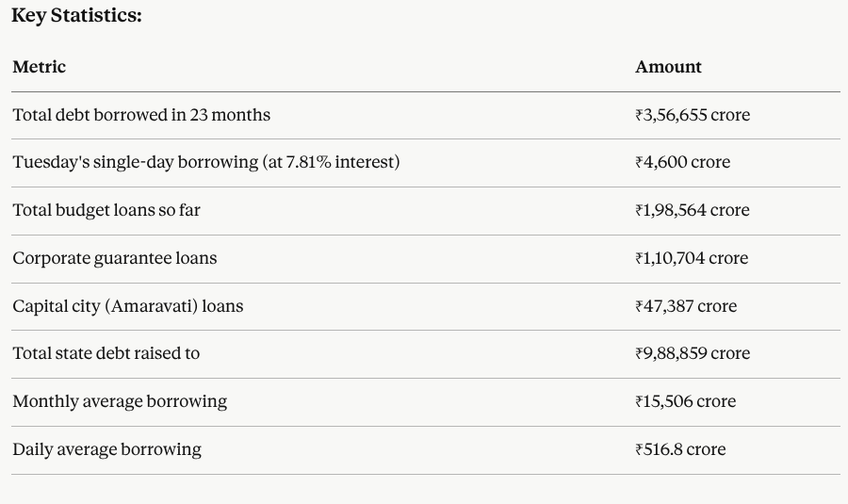Select the 'Daily average borrowing' label
Screen dimensions: 848x504
point(106,449)
